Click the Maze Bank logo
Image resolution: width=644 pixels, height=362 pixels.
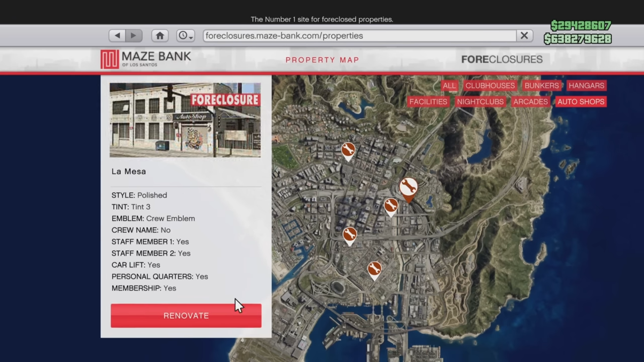[145, 59]
